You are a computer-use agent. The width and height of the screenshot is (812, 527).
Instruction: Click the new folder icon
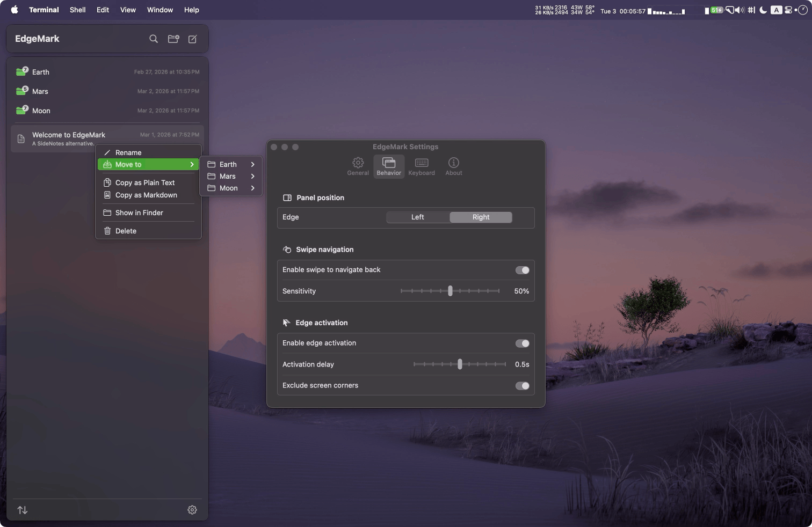173,39
